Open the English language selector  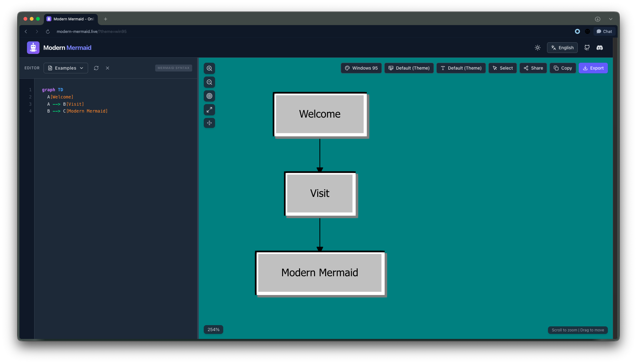[x=562, y=48]
